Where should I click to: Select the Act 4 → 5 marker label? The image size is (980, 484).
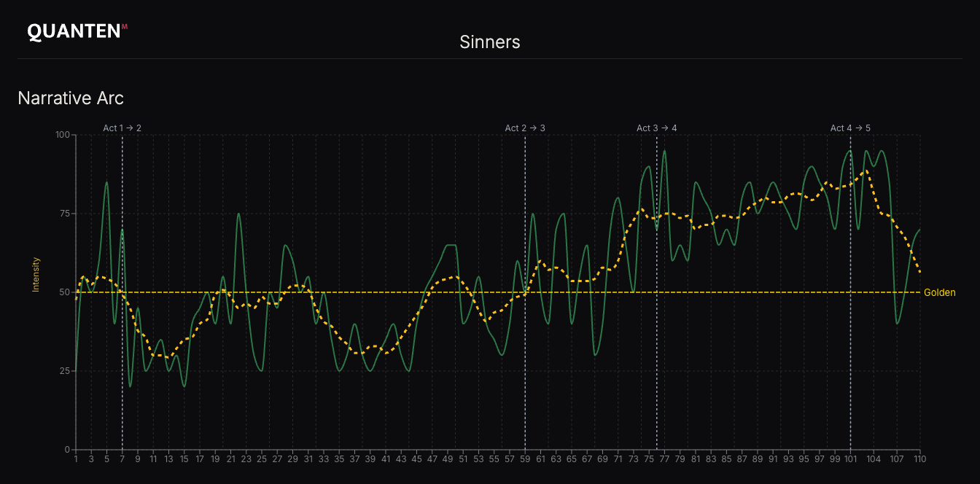pos(850,128)
